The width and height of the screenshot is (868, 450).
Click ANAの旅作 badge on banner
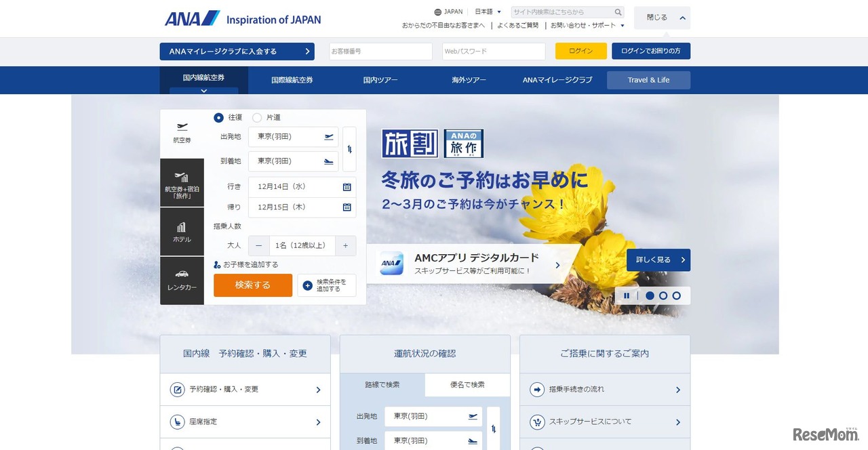click(464, 144)
